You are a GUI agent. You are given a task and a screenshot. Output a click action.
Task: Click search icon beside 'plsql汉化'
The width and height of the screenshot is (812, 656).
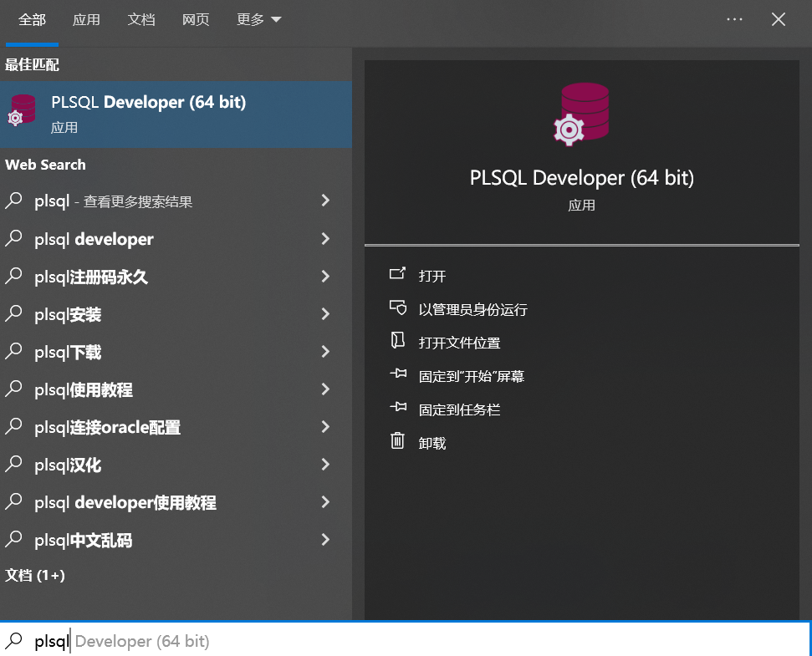13,464
